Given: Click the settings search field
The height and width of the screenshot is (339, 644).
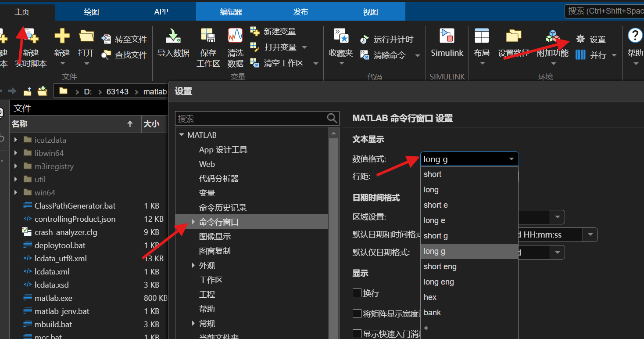Looking at the screenshot, I should point(251,119).
